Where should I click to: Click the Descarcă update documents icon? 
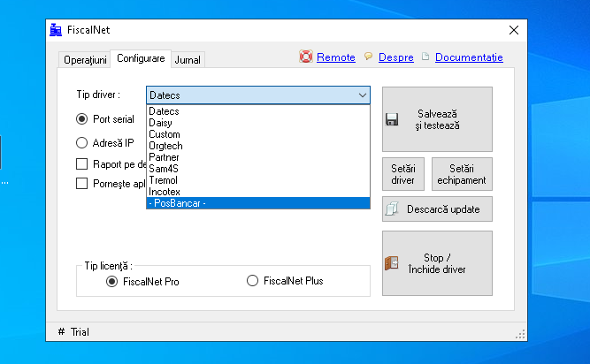point(392,209)
